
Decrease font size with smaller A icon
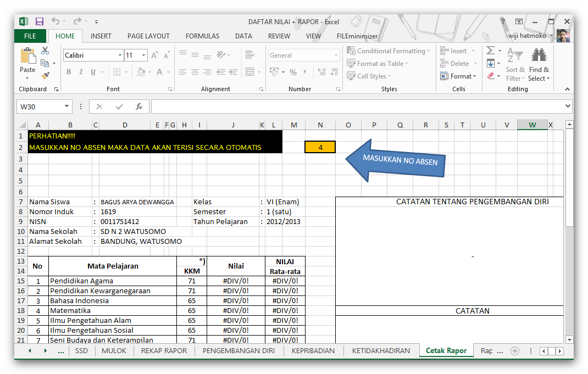[x=167, y=55]
